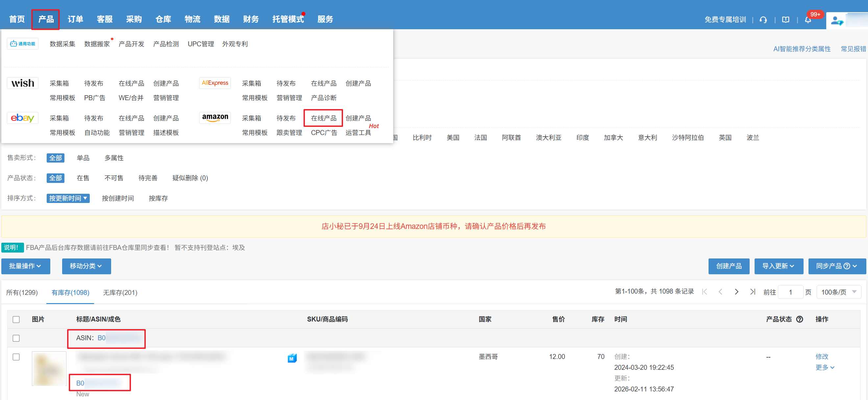Screen dimensions: 868x400
Task: Open the 100条/页 page size dropdown
Action: tap(838, 292)
